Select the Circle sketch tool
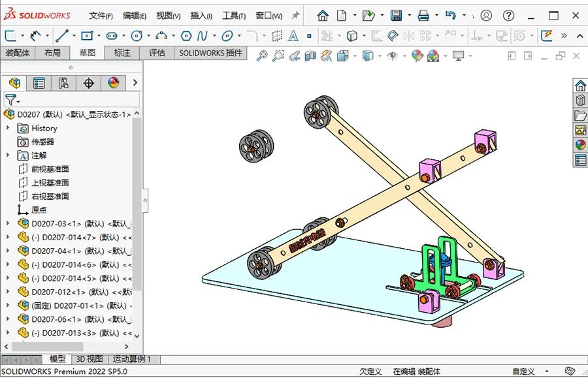588x378 pixels. (137, 36)
